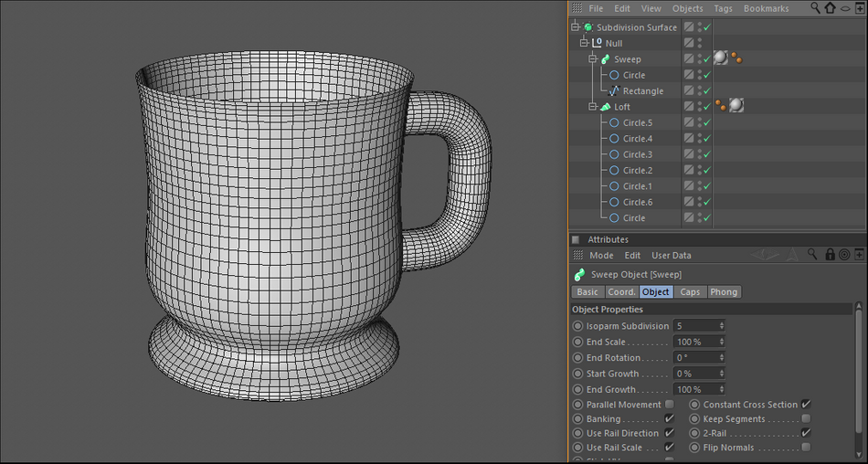
Task: Uncheck the Banking option
Action: (x=670, y=418)
